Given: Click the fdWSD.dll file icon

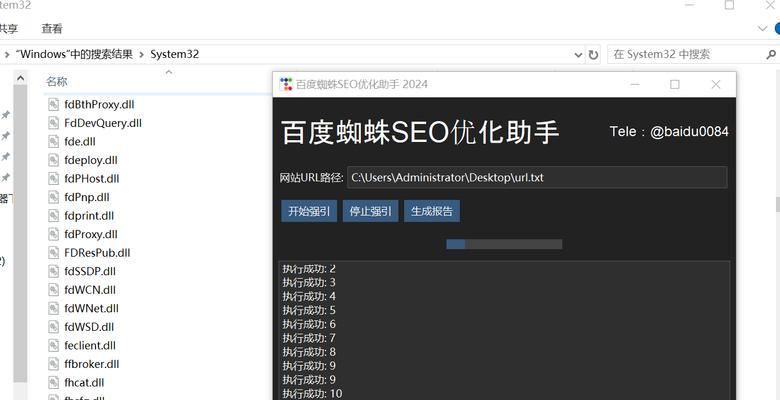Looking at the screenshot, I should pyautogui.click(x=54, y=327).
